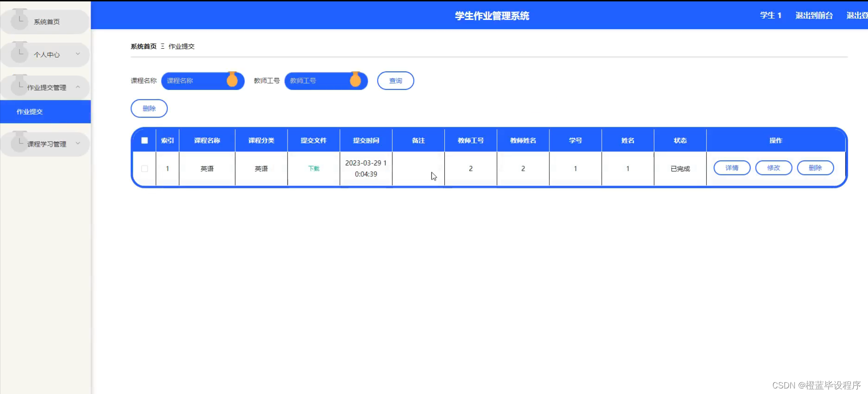Click 修改 for the 英语 row
The width and height of the screenshot is (868, 394).
[x=773, y=168]
